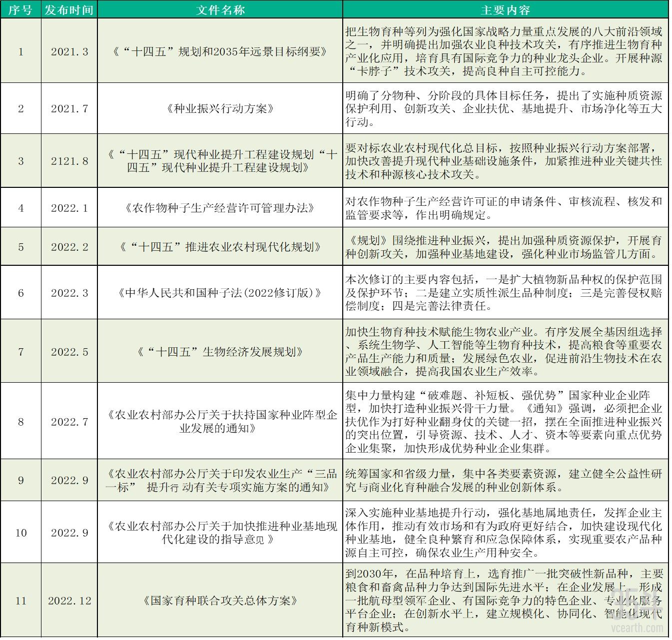Click 《“十四五”推进农业农村现代化规划》 title
The image size is (672, 640).
point(220,247)
